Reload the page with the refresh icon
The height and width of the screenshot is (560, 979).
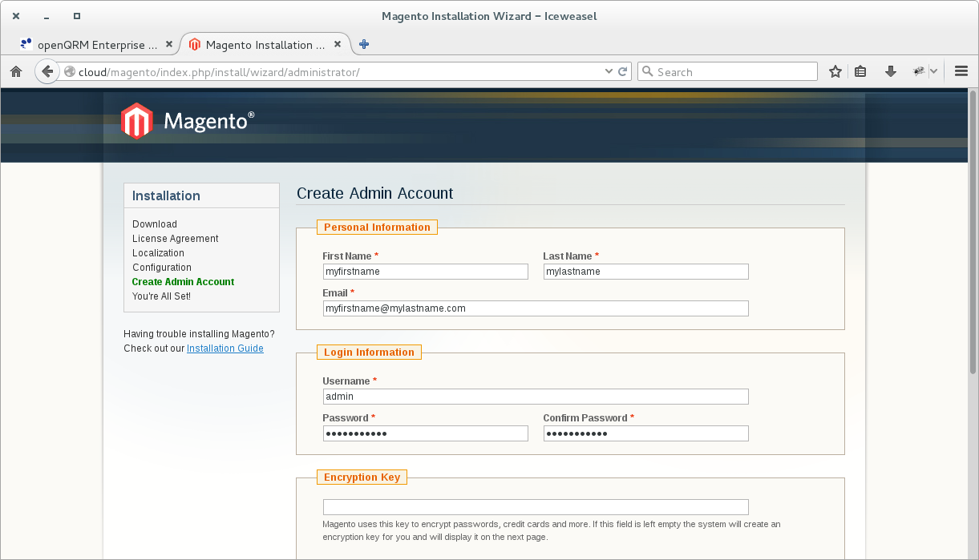click(x=622, y=71)
